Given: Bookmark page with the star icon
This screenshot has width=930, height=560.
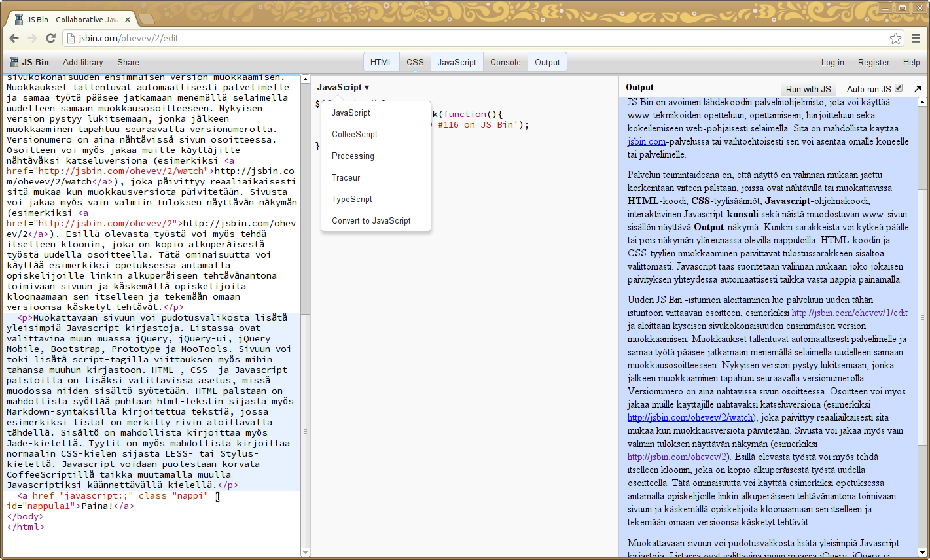Looking at the screenshot, I should [895, 38].
